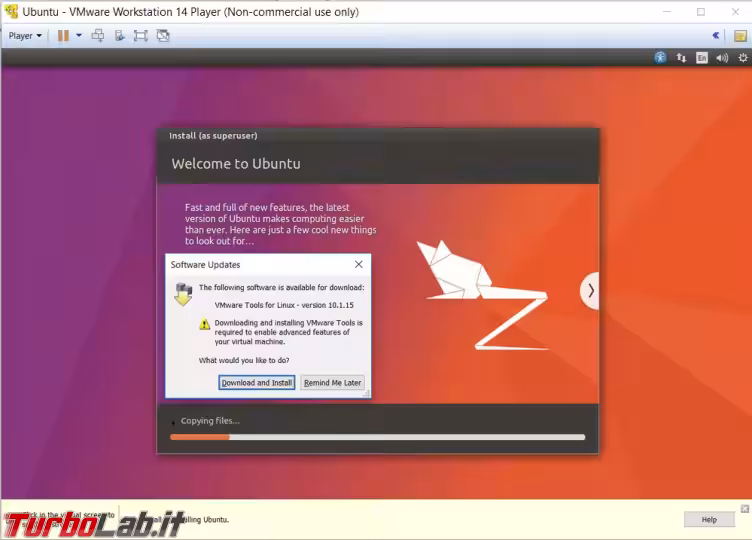Expand the power options dropdown arrow
Image resolution: width=752 pixels, height=540 pixels.
pyautogui.click(x=79, y=35)
